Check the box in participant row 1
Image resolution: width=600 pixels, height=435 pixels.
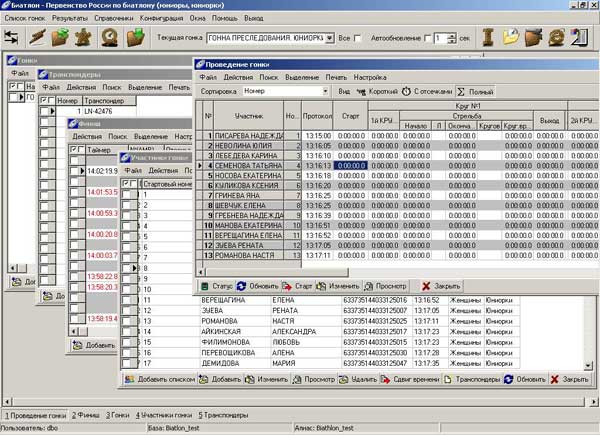tap(127, 195)
